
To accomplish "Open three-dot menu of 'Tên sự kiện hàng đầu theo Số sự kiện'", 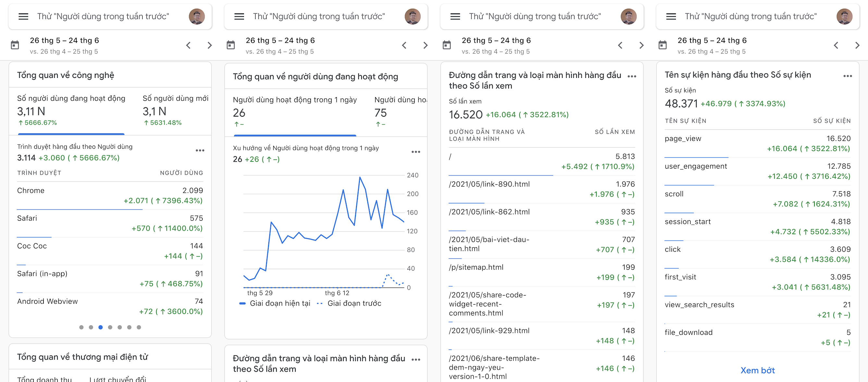I will coord(848,76).
